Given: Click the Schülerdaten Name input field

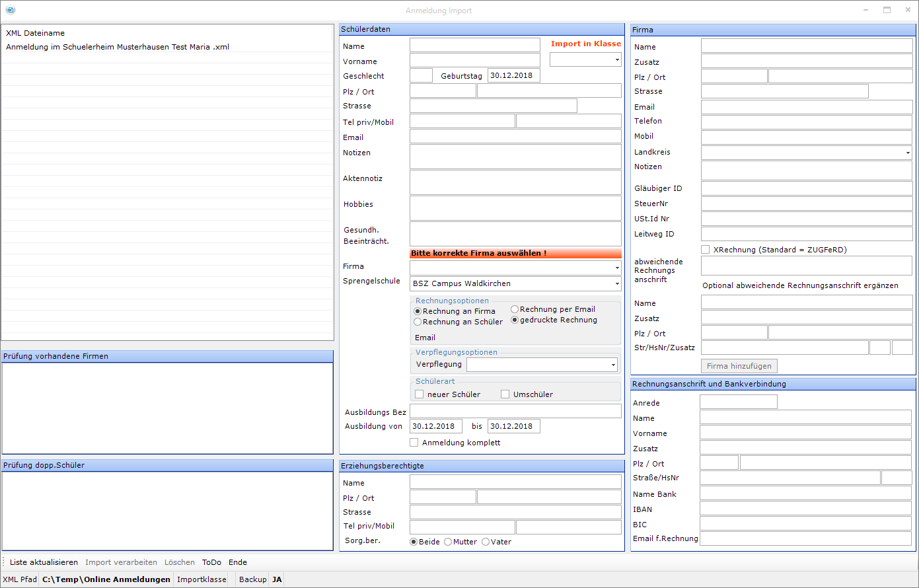Looking at the screenshot, I should tap(474, 46).
